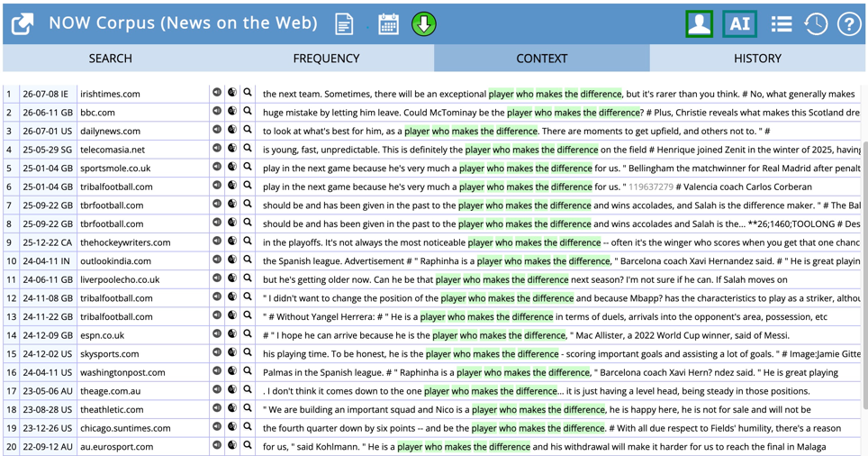This screenshot has width=868, height=456.
Task: Open the corpus external link icon
Action: tap(23, 23)
